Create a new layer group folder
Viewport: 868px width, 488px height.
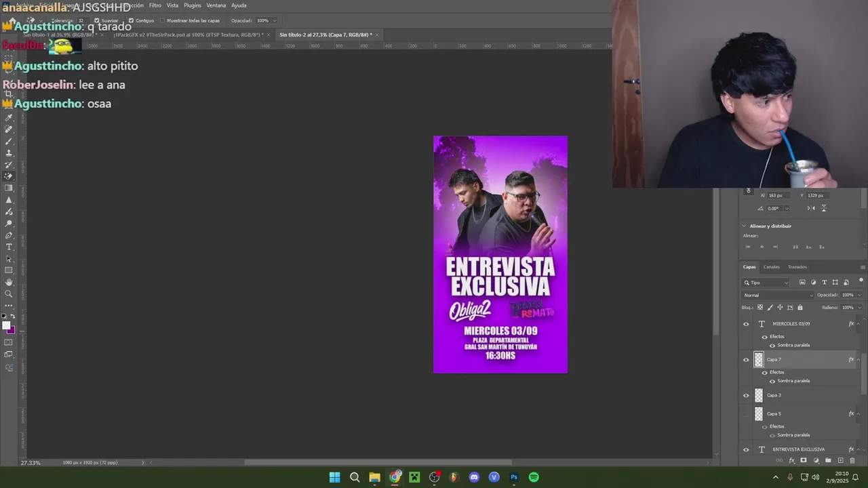[828, 461]
